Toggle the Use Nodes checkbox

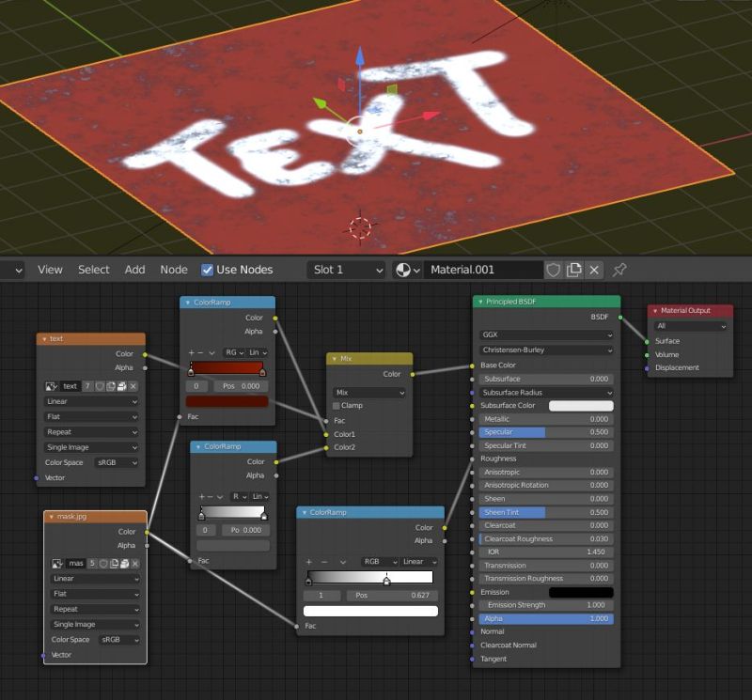pyautogui.click(x=207, y=270)
